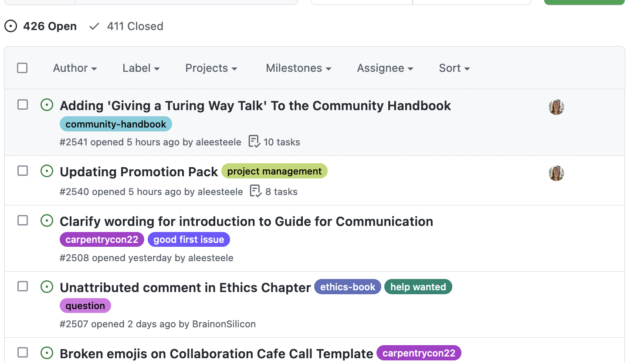Click open issue icon for Unattributed comment issue
The width and height of the screenshot is (644, 363).
coord(47,287)
